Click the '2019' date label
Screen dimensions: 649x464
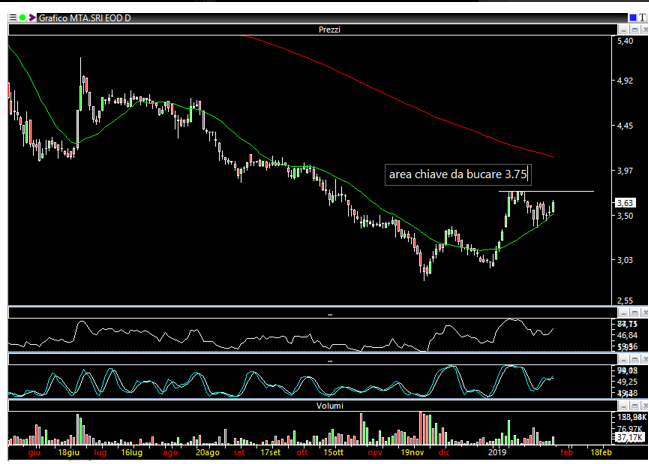(497, 452)
